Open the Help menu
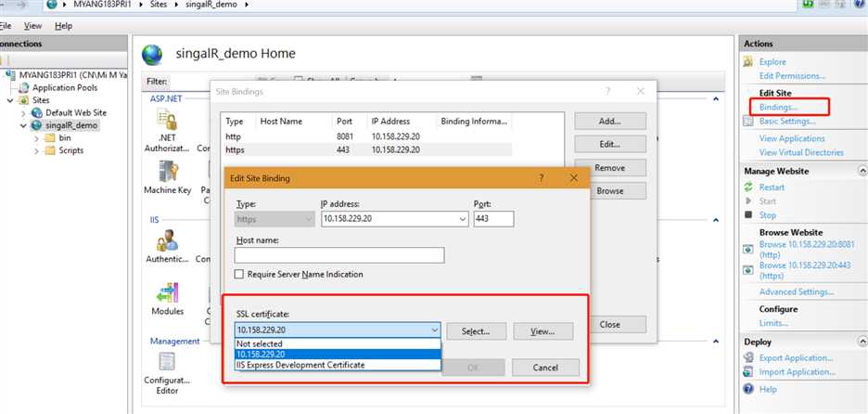The width and height of the screenshot is (868, 414). pos(64,25)
